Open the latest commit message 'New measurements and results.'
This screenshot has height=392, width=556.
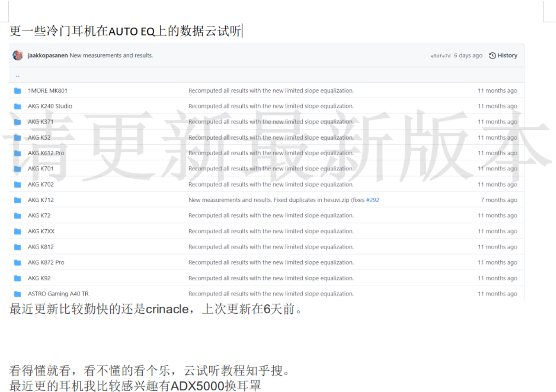click(111, 56)
